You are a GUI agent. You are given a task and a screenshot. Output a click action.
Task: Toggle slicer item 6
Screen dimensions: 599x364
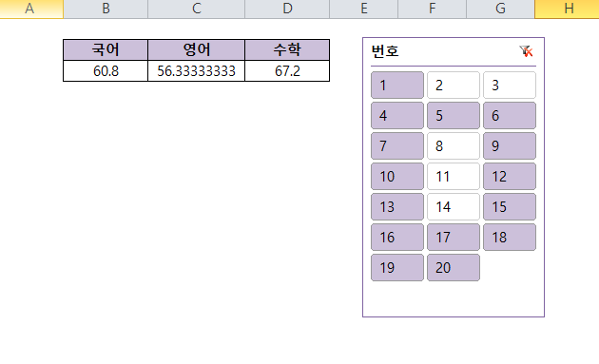point(510,115)
